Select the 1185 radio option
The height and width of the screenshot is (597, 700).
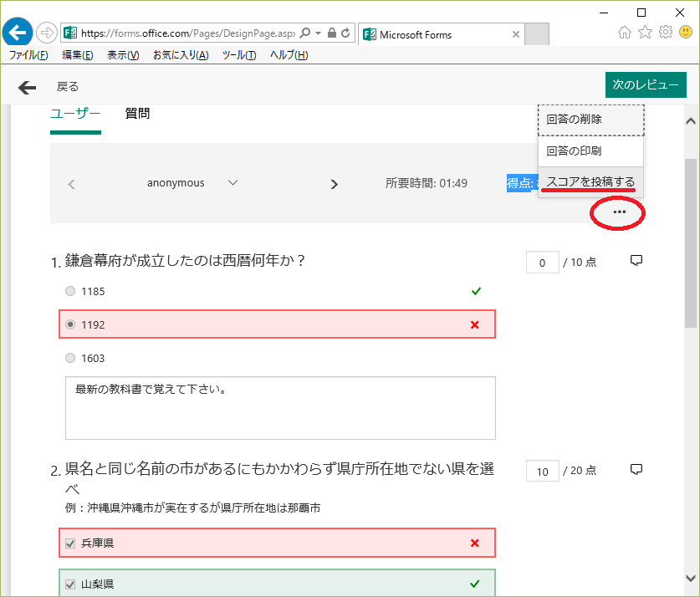[x=70, y=292]
